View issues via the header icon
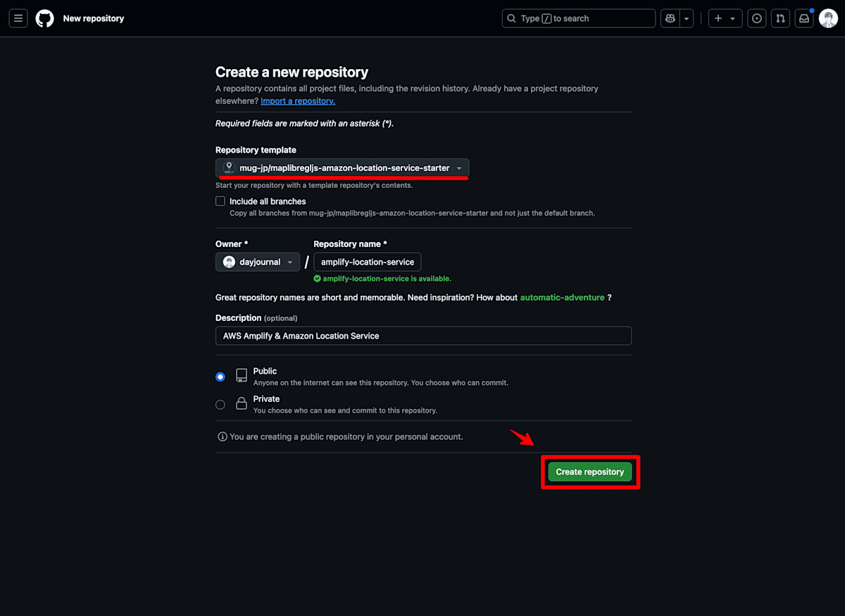The width and height of the screenshot is (845, 616). 757,18
